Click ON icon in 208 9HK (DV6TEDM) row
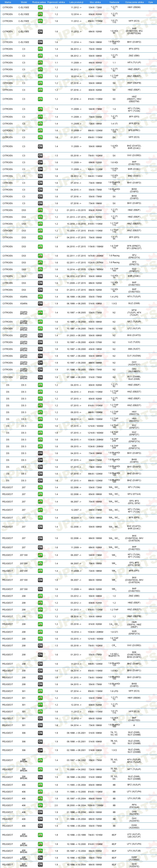Image resolution: width=157 pixels, height=868 pixels. (x=40, y=655)
